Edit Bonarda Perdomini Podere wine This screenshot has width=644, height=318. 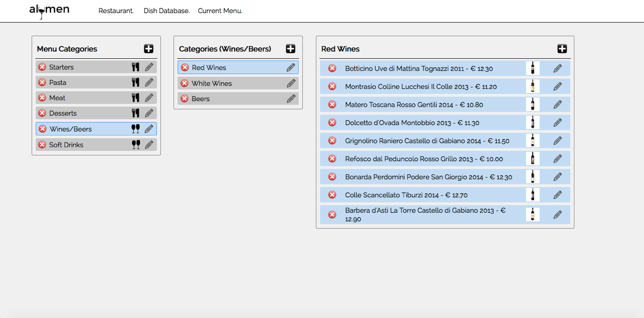point(558,177)
